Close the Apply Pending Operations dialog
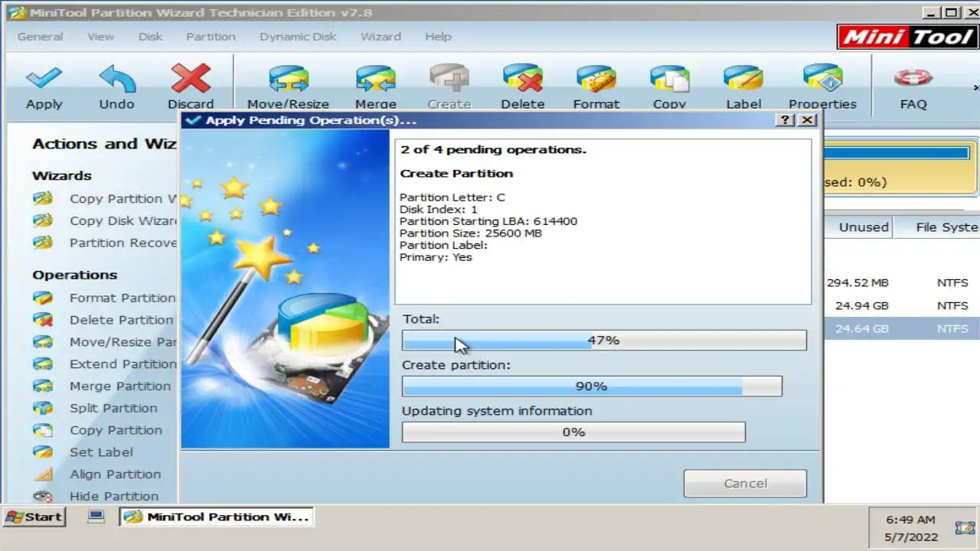The height and width of the screenshot is (551, 980). pos(807,120)
